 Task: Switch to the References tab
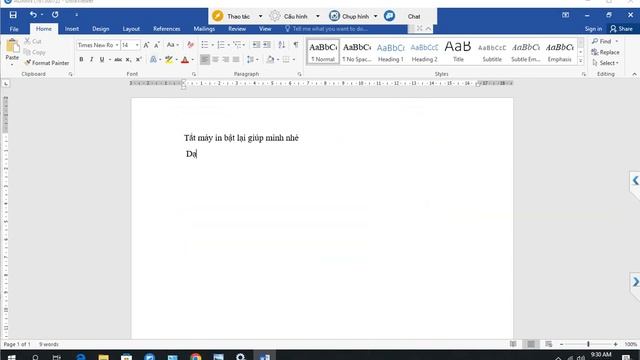tap(167, 29)
